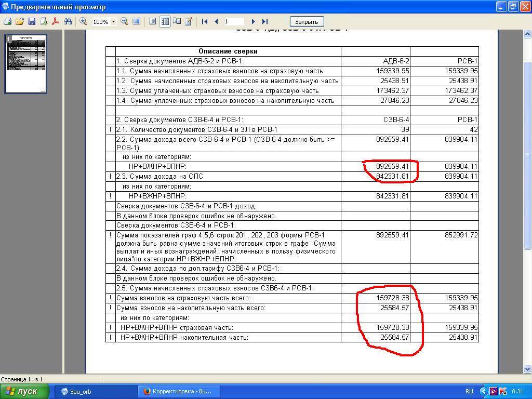Open the 100% zoom level dropdown
The image size is (532, 399).
(113, 22)
